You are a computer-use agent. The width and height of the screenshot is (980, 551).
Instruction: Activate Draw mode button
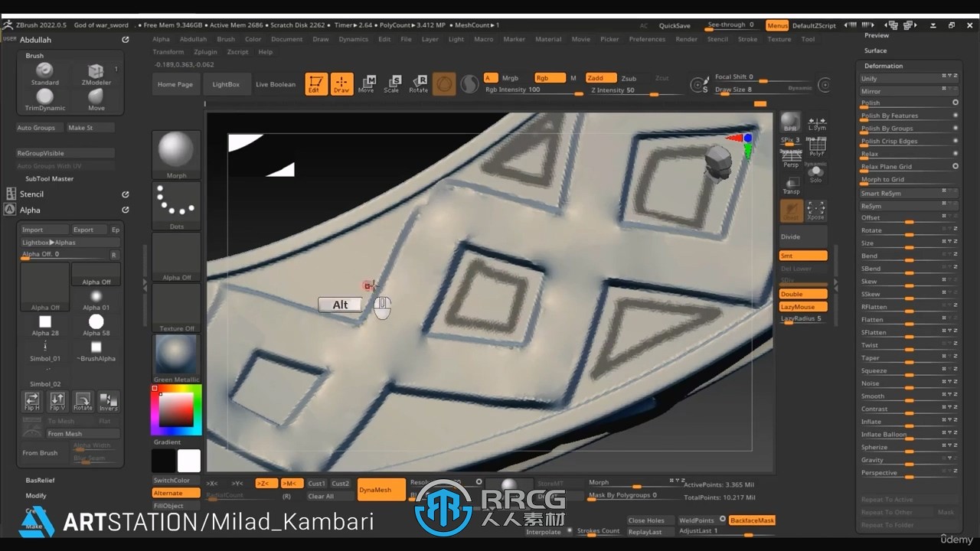(x=341, y=84)
